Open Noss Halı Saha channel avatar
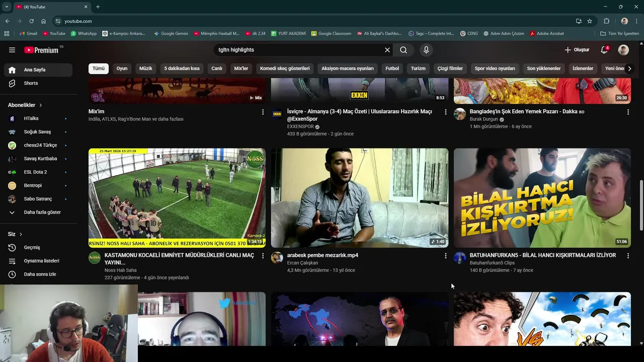 pos(95,258)
